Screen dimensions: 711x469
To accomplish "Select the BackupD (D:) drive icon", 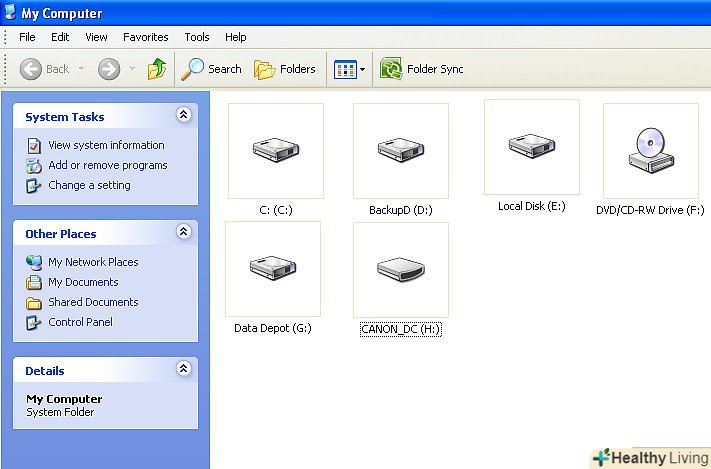I will tap(400, 151).
